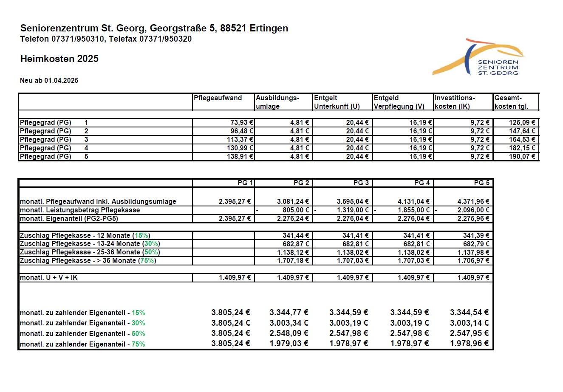This screenshot has height=392, width=563.
Task: Select 'monatl. zu zahlender Eigenanteil - 30%' label
Action: 82,323
